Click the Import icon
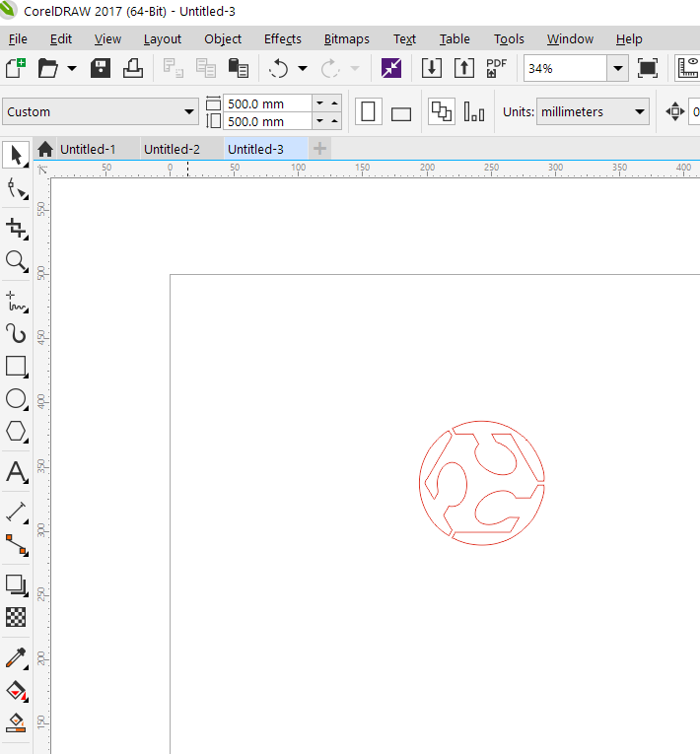This screenshot has width=700, height=754. coord(432,68)
